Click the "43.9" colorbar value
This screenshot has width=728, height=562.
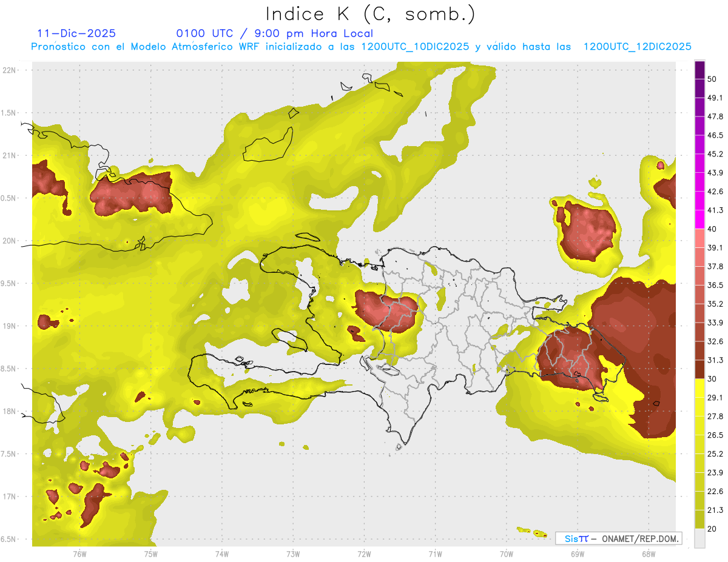pyautogui.click(x=715, y=173)
